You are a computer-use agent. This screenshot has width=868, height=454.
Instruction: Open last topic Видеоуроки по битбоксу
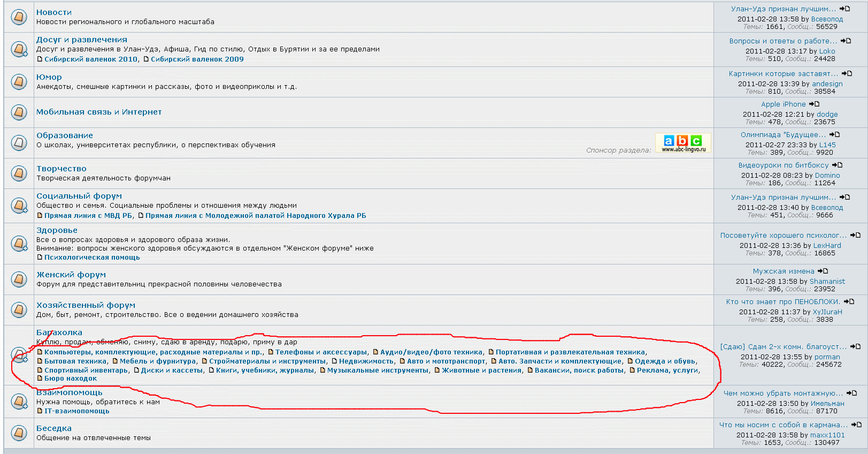783,165
